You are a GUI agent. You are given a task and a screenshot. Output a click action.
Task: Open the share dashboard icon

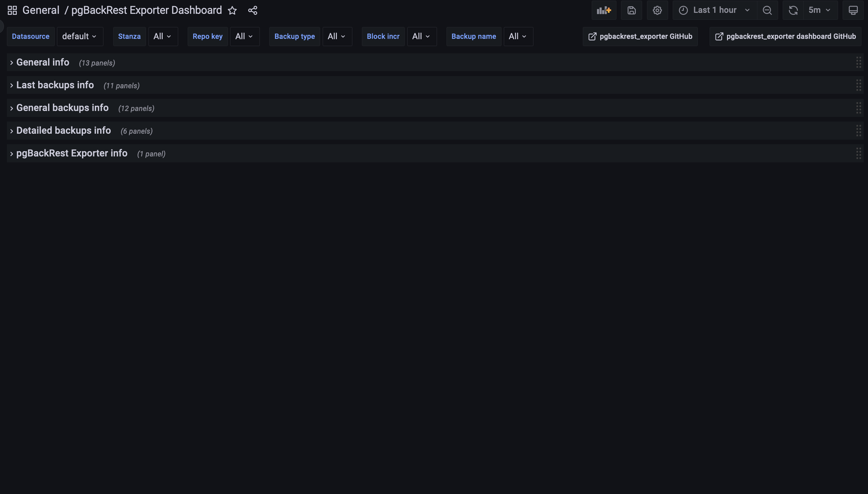(x=253, y=10)
